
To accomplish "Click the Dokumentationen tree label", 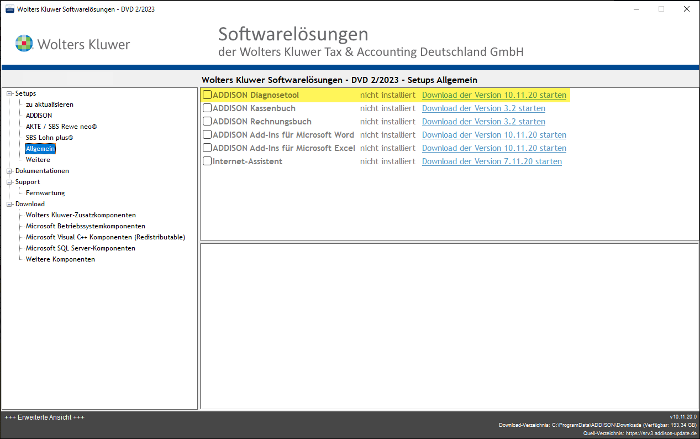I will [x=42, y=171].
